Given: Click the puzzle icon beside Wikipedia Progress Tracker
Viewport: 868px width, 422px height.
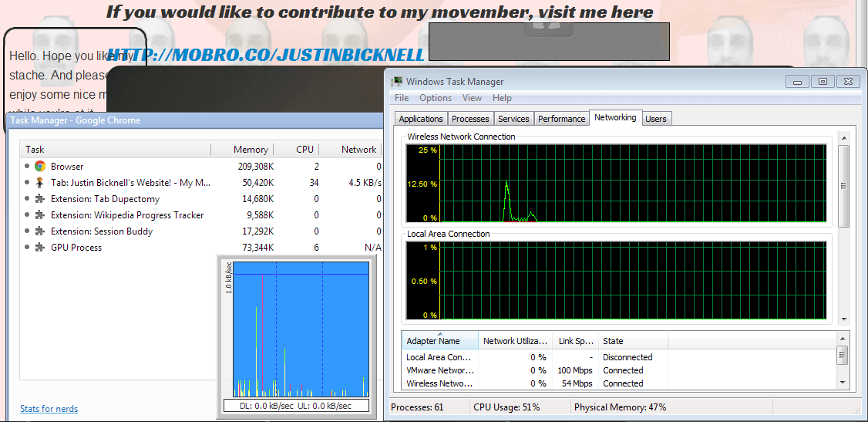Looking at the screenshot, I should [x=40, y=215].
